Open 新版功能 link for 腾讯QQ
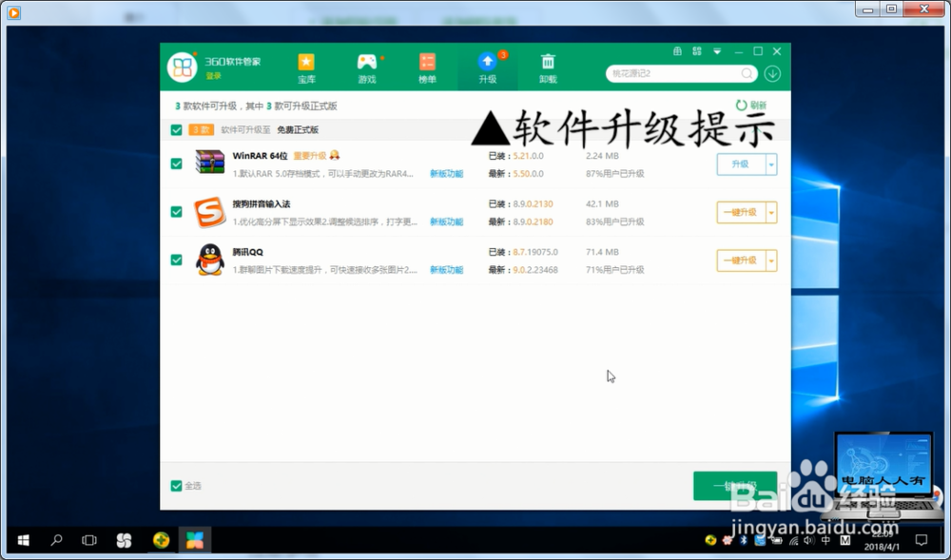Image resolution: width=951 pixels, height=560 pixels. (446, 270)
